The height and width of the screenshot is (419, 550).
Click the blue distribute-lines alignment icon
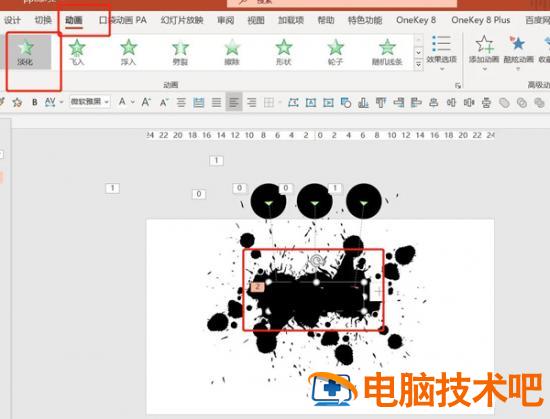[x=199, y=102]
